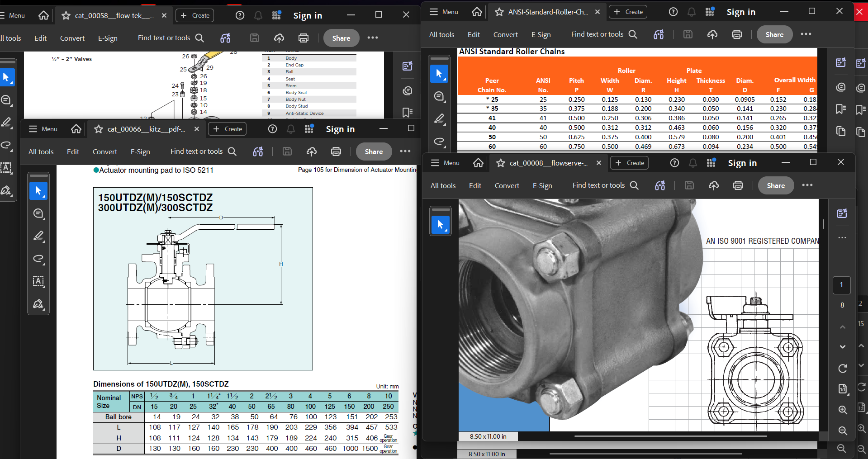Open page thumbnails icon in ANSI window right panel
This screenshot has width=868, height=459.
click(841, 131)
